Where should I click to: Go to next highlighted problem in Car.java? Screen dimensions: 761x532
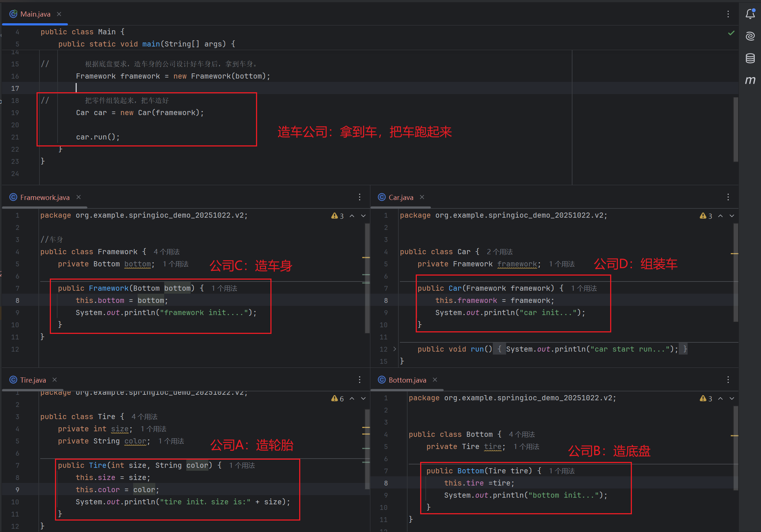pos(732,216)
